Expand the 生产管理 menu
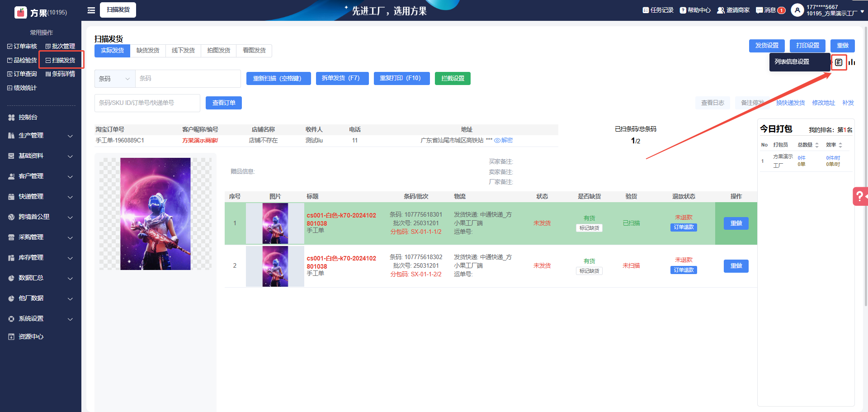This screenshot has height=412, width=868. 41,135
